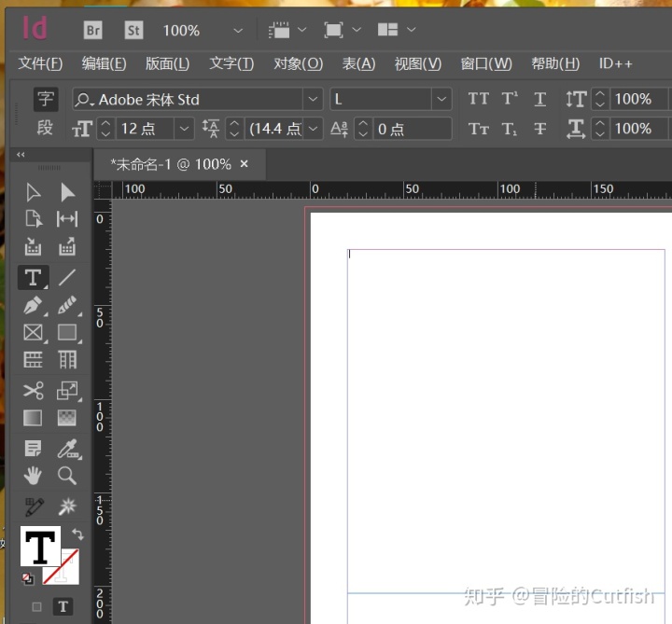This screenshot has height=624, width=672.
Task: Open Adobe Stock via St icon
Action: point(133,30)
